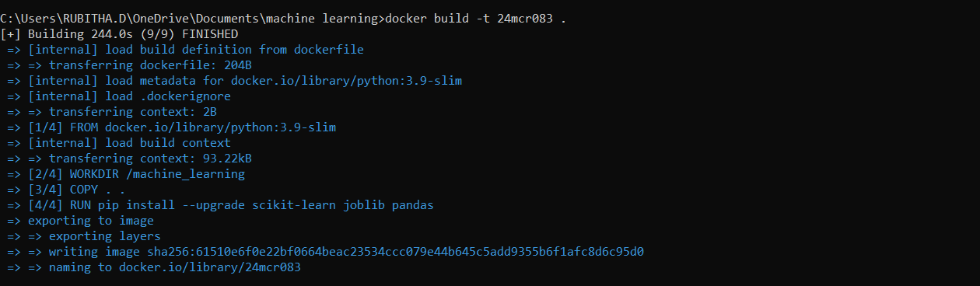Click the [2/4] WORKDIR /machine_learning step
This screenshot has width=980, height=286.
click(126, 174)
